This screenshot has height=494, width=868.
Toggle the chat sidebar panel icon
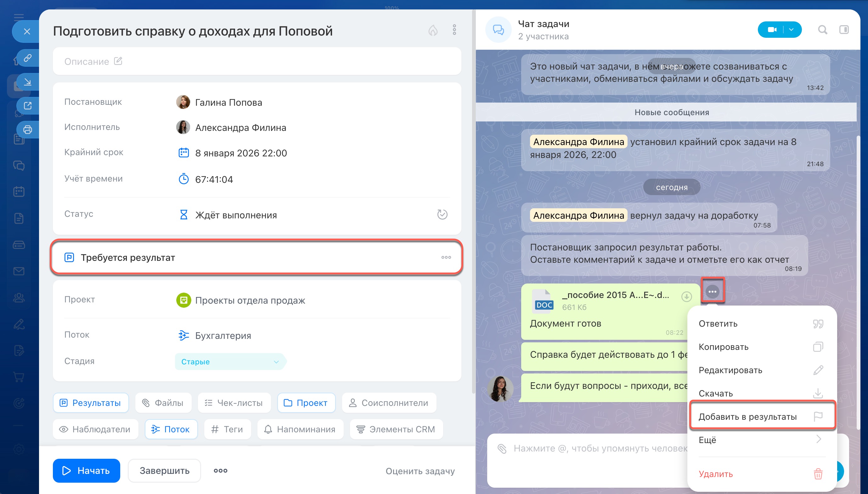pos(844,30)
